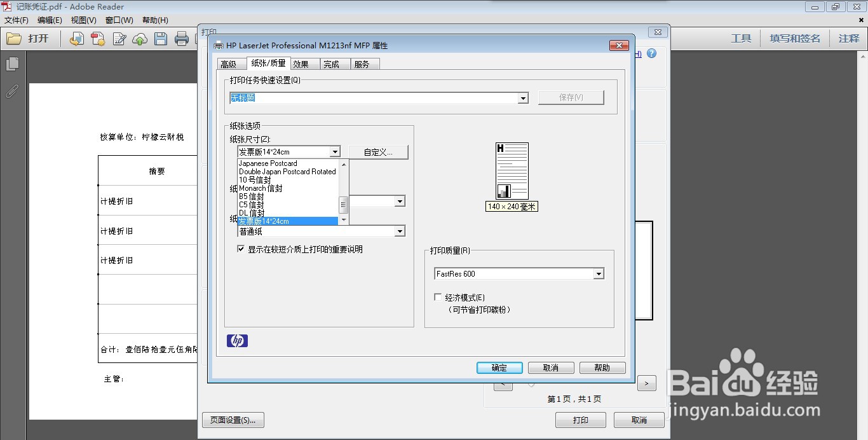
Task: Click the Adobe PDF icon in the window title
Action: (7, 7)
